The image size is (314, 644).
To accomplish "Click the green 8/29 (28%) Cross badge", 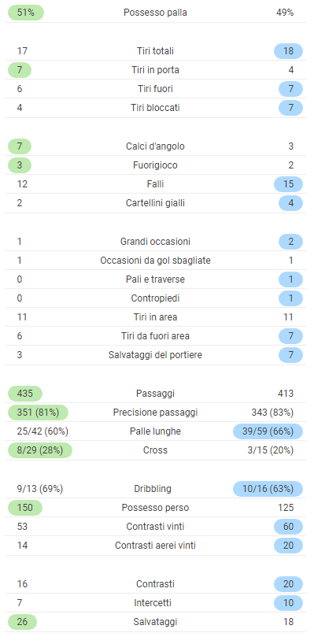I will (40, 450).
